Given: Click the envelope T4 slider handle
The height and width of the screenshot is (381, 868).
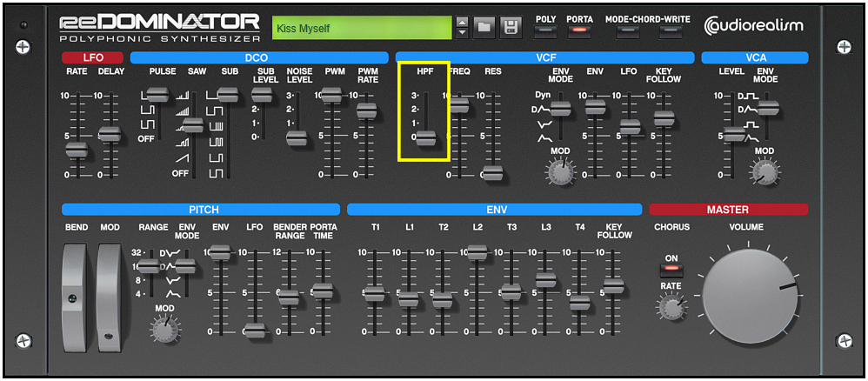Looking at the screenshot, I should (x=579, y=303).
